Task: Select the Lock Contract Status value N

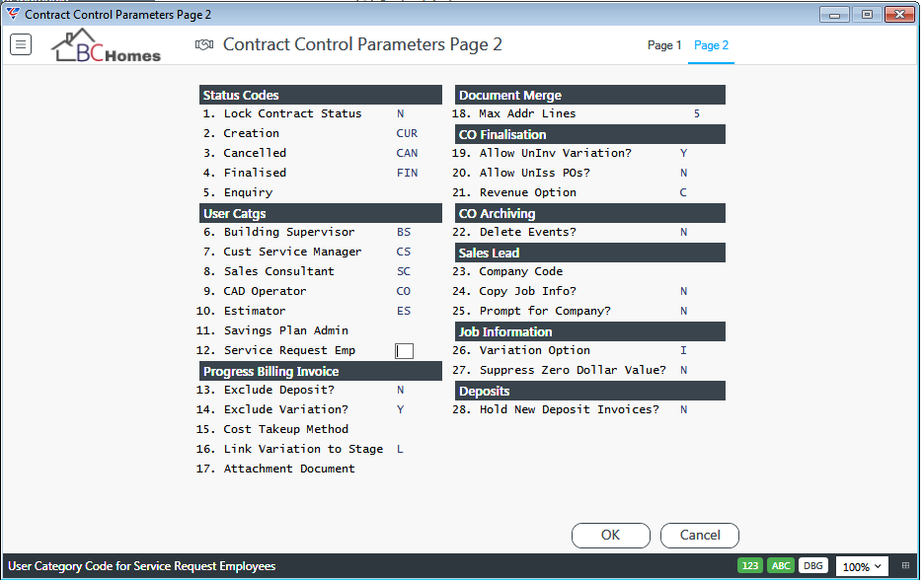Action: [x=400, y=113]
